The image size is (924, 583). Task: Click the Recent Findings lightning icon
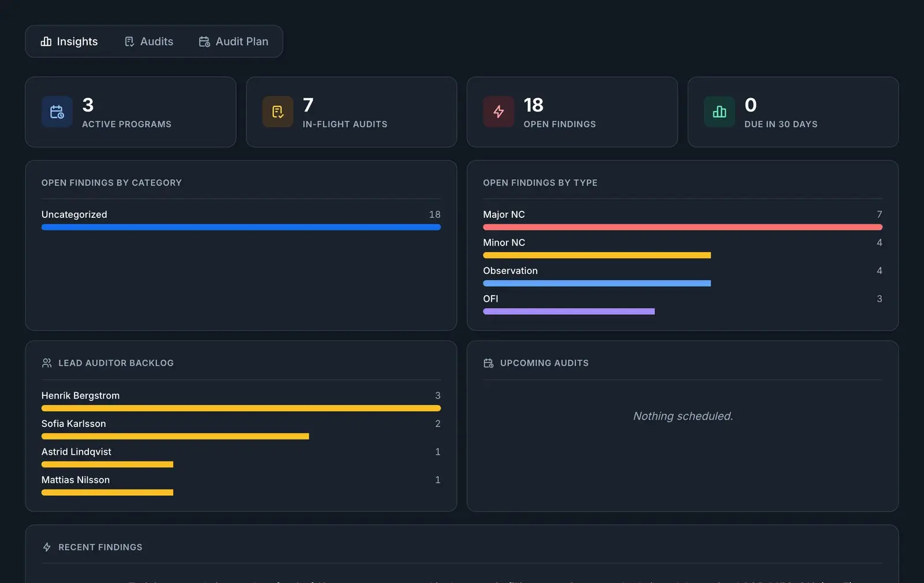[x=47, y=547]
